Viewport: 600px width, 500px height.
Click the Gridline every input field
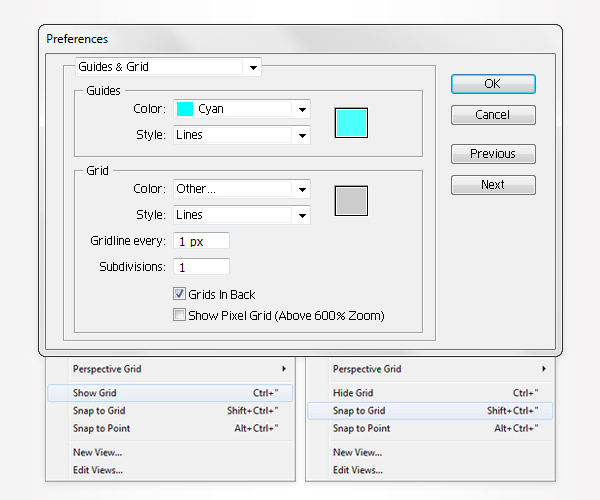[201, 241]
